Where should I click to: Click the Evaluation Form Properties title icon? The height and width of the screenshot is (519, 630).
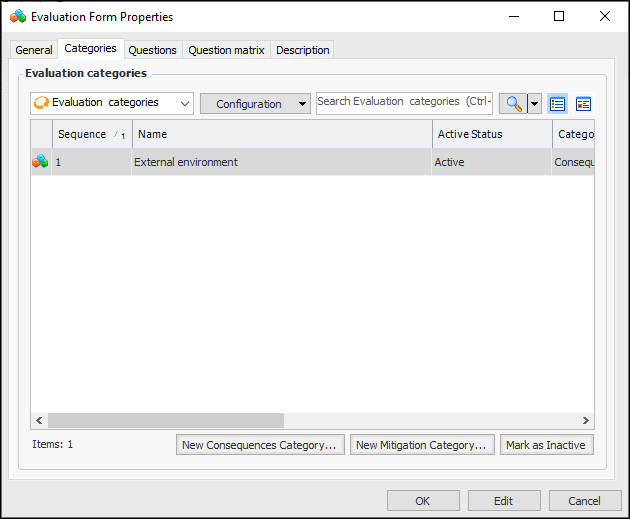(x=18, y=16)
